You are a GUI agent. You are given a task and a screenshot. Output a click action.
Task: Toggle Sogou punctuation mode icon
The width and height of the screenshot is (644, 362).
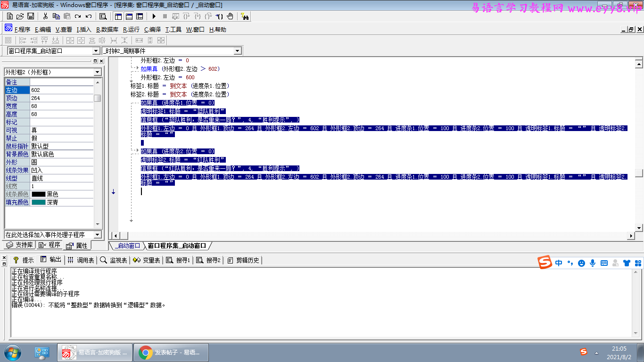pyautogui.click(x=570, y=263)
